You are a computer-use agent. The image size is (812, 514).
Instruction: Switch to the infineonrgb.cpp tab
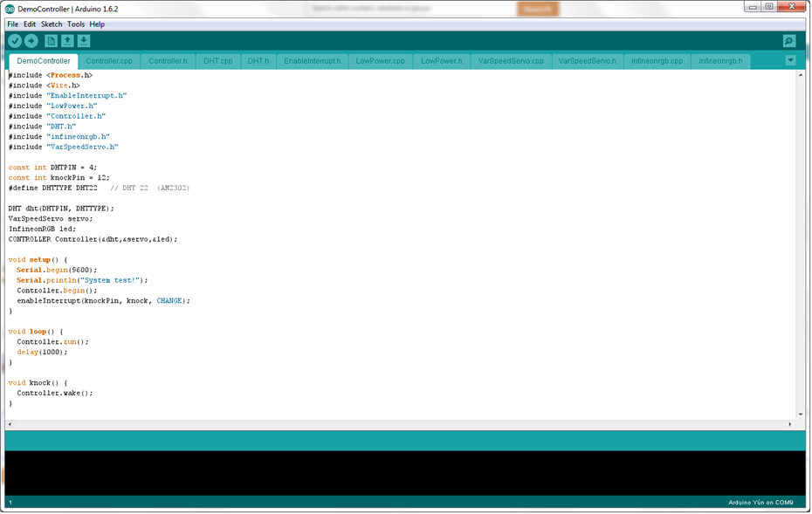tap(657, 61)
